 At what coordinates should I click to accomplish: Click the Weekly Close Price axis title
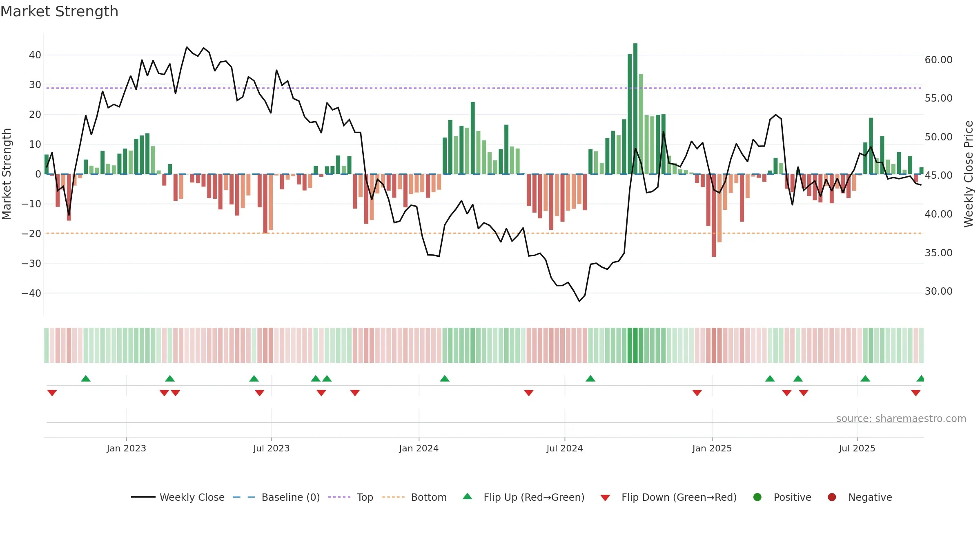click(x=969, y=174)
